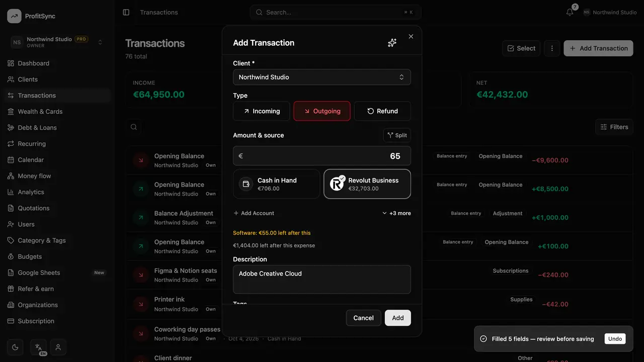Click the Select button
The height and width of the screenshot is (362, 644).
[521, 48]
